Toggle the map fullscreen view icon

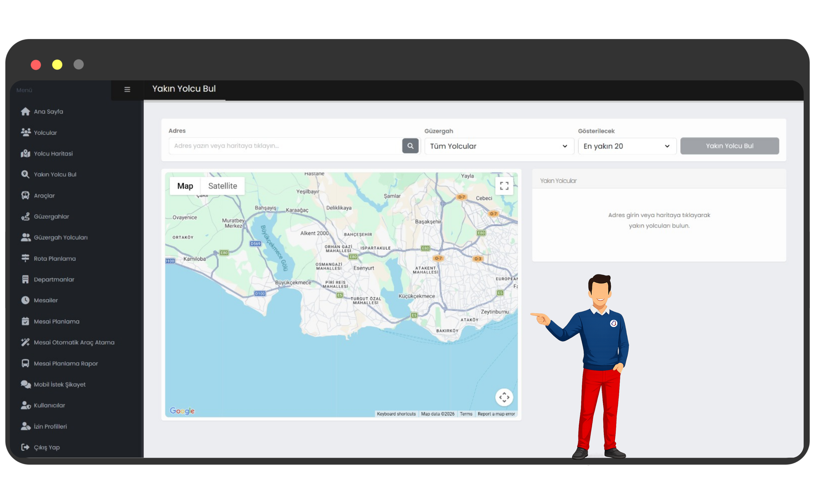(504, 186)
